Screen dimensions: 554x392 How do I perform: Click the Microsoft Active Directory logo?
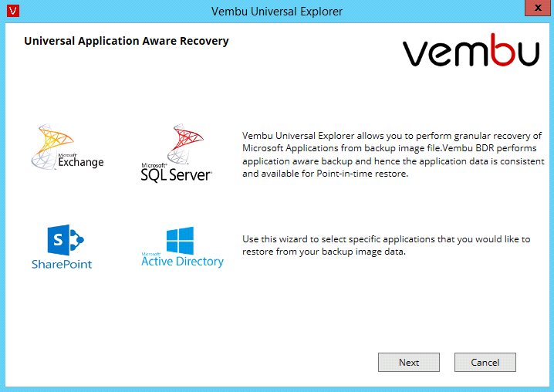pos(182,247)
